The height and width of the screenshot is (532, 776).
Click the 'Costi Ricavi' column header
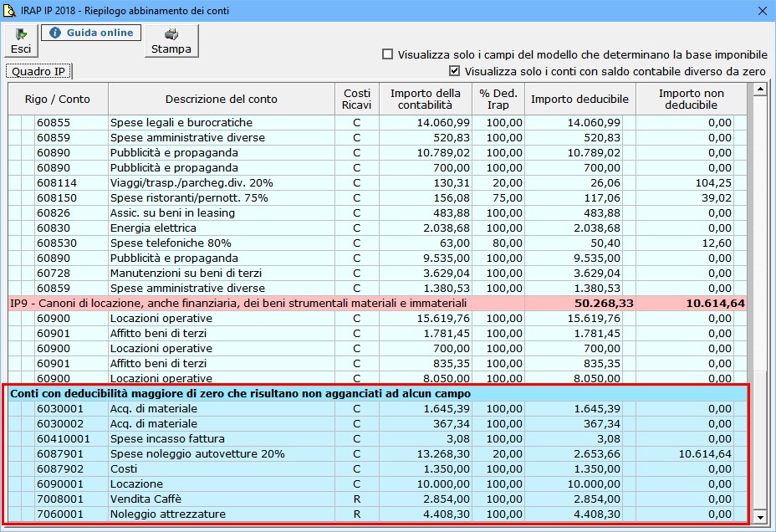tap(357, 99)
